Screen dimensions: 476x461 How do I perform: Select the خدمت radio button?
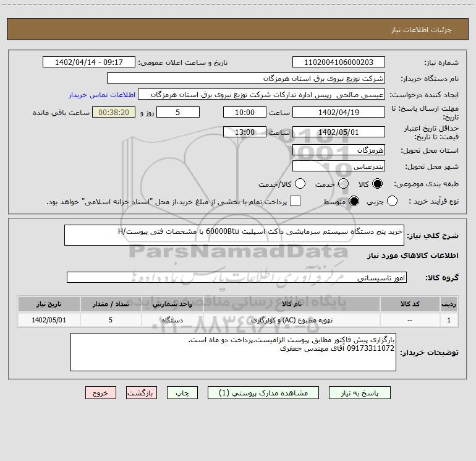343,184
